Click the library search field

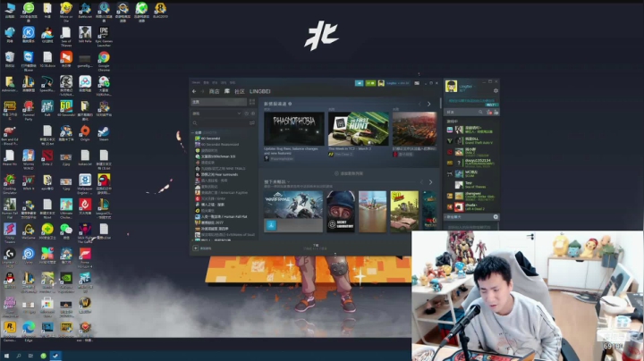(x=220, y=123)
